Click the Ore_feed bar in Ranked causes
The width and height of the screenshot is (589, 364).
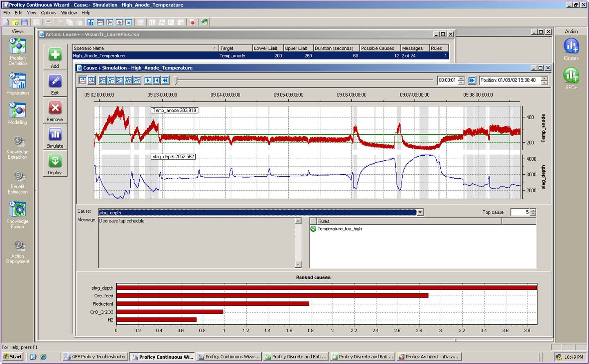(x=272, y=295)
